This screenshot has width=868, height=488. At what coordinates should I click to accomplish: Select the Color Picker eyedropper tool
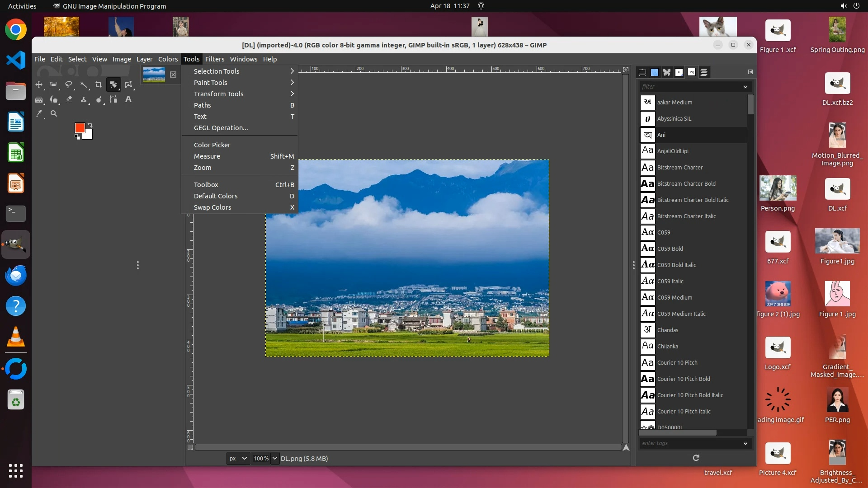[39, 114]
